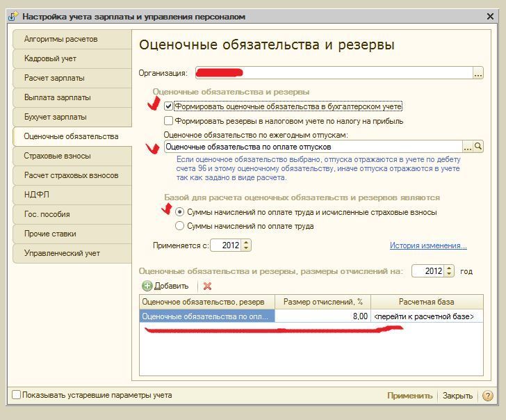Select radio Суммы начислений по оплате труда

pyautogui.click(x=180, y=226)
